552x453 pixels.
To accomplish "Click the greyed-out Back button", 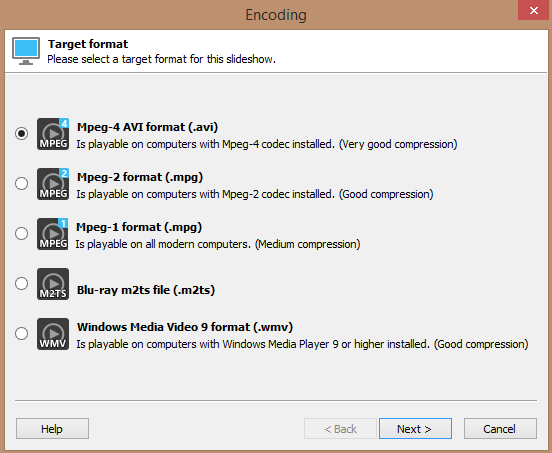I will 340,429.
